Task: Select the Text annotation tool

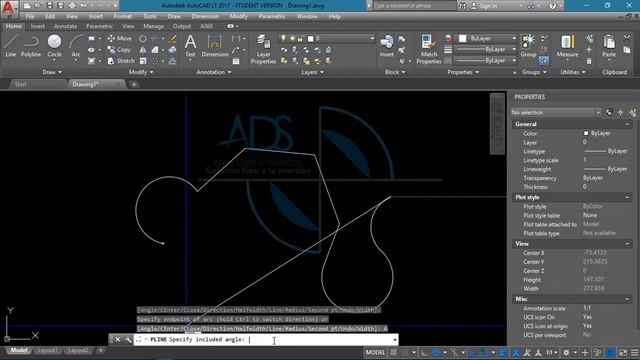Action: click(x=190, y=46)
